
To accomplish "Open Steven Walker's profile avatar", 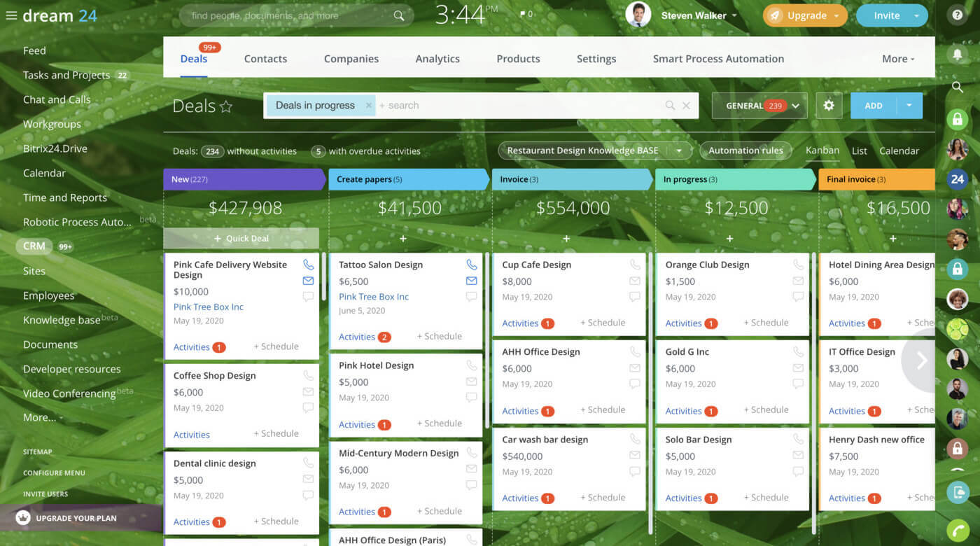I will click(x=638, y=15).
